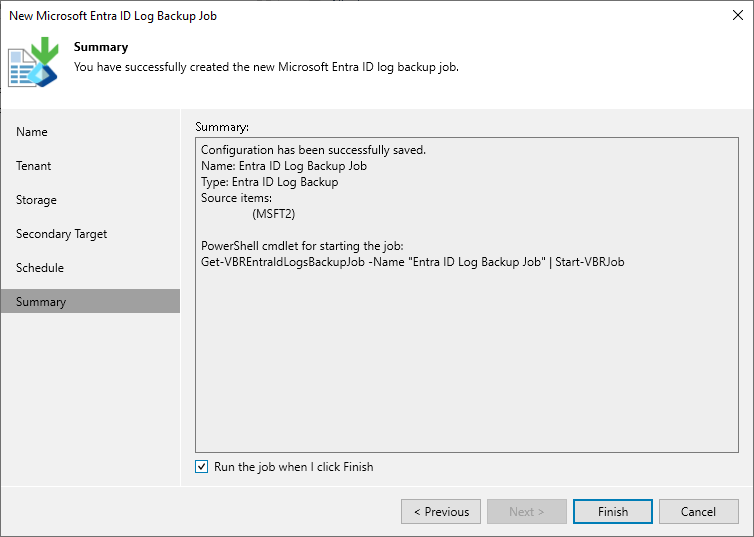Click the 'Name: Entra ID Log Backup Job' line
Image resolution: width=754 pixels, height=537 pixels.
coord(284,166)
